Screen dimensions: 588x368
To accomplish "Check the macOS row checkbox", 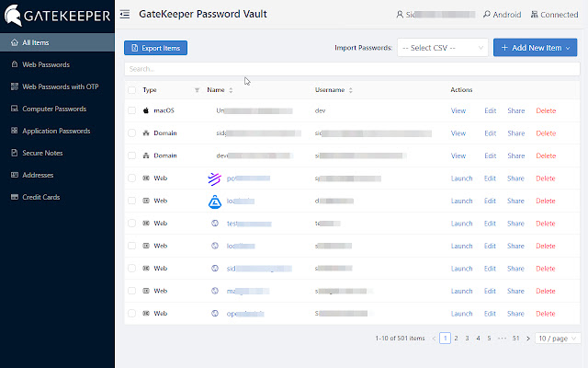I will (132, 110).
